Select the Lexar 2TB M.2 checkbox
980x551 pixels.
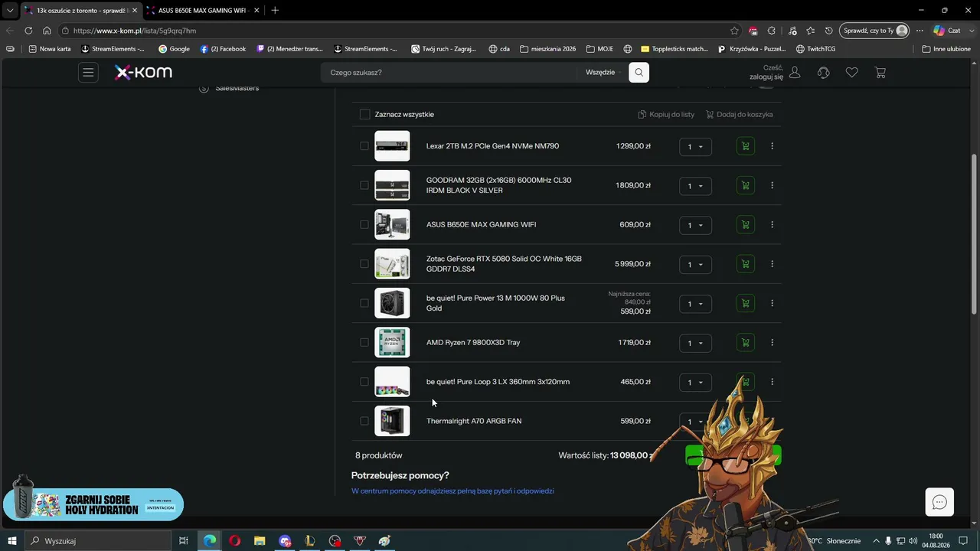coord(364,146)
